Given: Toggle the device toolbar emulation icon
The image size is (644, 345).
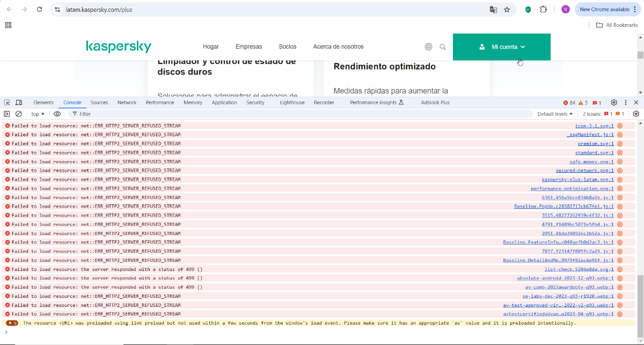Looking at the screenshot, I should (x=19, y=102).
